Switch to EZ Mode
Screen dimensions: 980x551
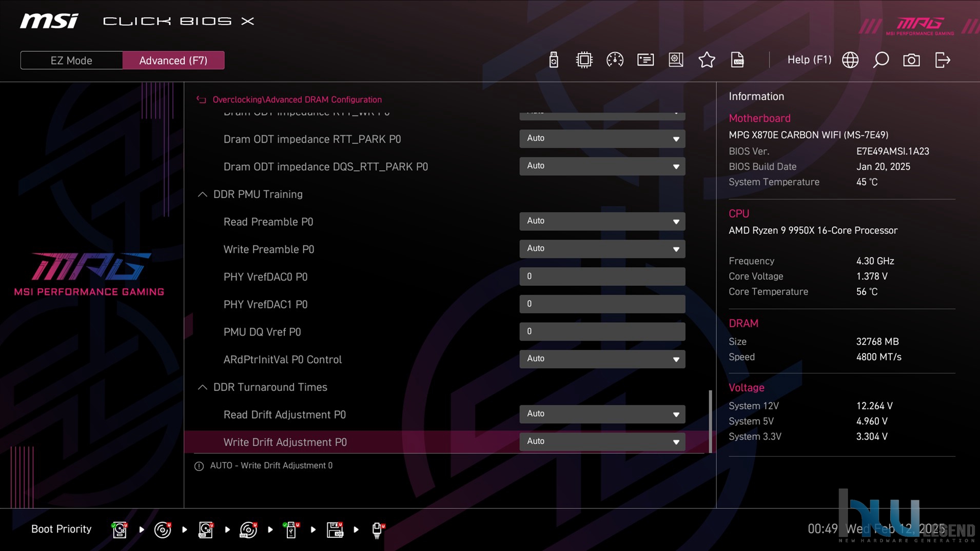click(71, 60)
